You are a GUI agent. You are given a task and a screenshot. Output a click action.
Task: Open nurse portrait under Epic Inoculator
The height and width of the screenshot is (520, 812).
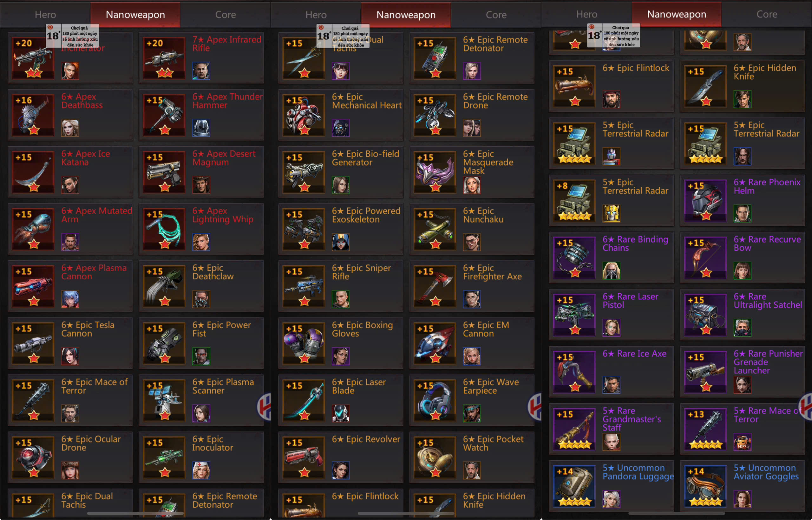pyautogui.click(x=201, y=470)
